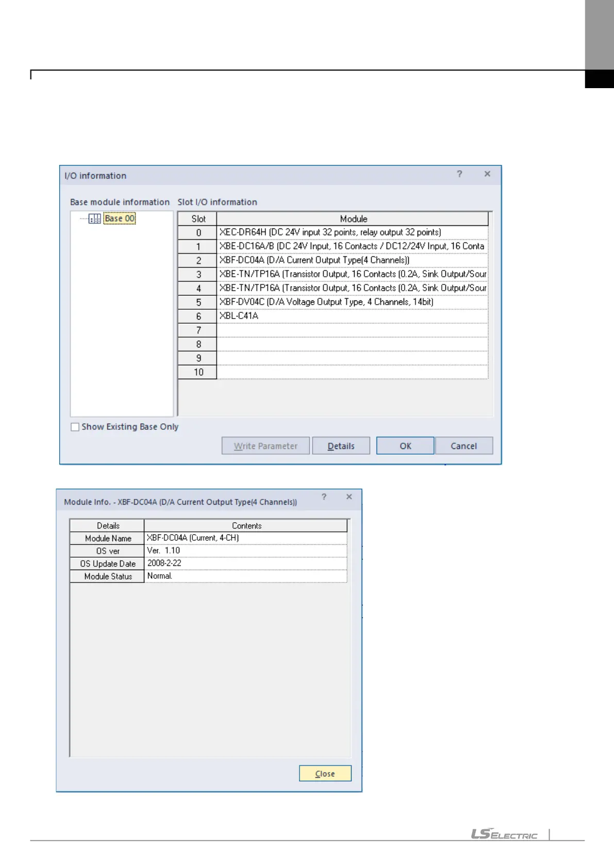
Task: Click the Base 00 module icon
Action: click(x=95, y=219)
